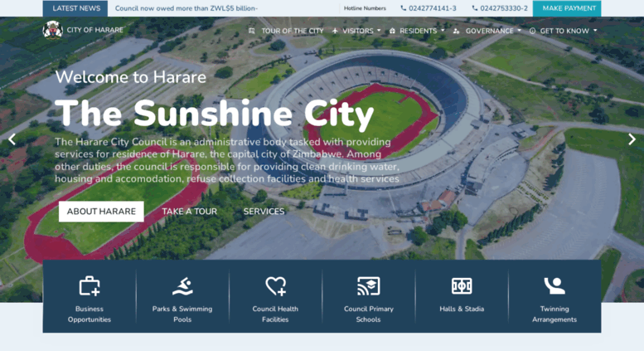Open the Residents menu
644x351 pixels.
pos(417,31)
